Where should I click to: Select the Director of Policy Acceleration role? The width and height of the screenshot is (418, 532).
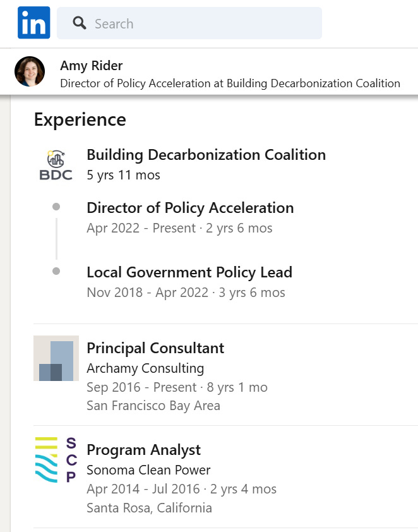point(190,208)
